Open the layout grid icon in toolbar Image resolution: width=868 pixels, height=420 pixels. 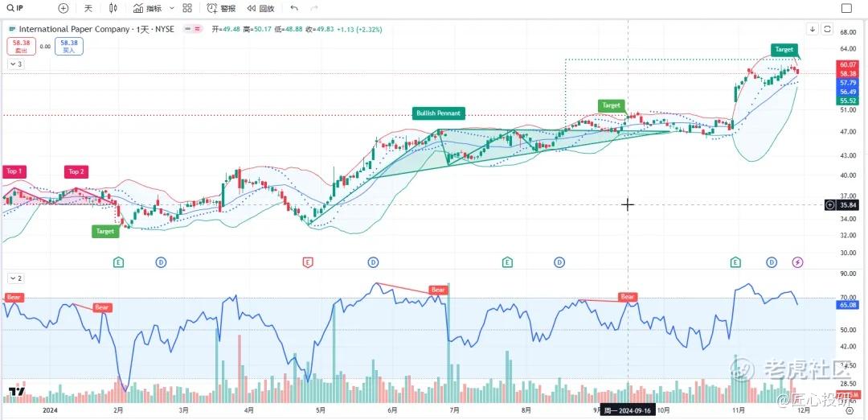[x=187, y=8]
